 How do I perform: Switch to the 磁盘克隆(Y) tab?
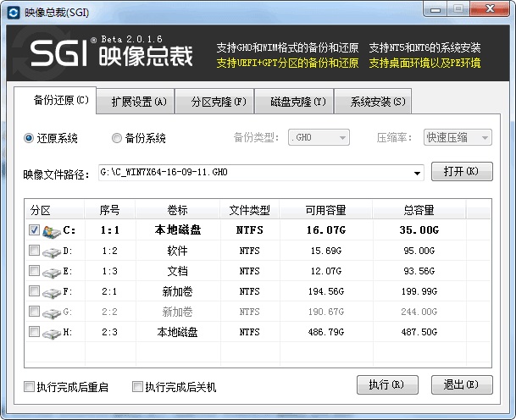(x=298, y=102)
